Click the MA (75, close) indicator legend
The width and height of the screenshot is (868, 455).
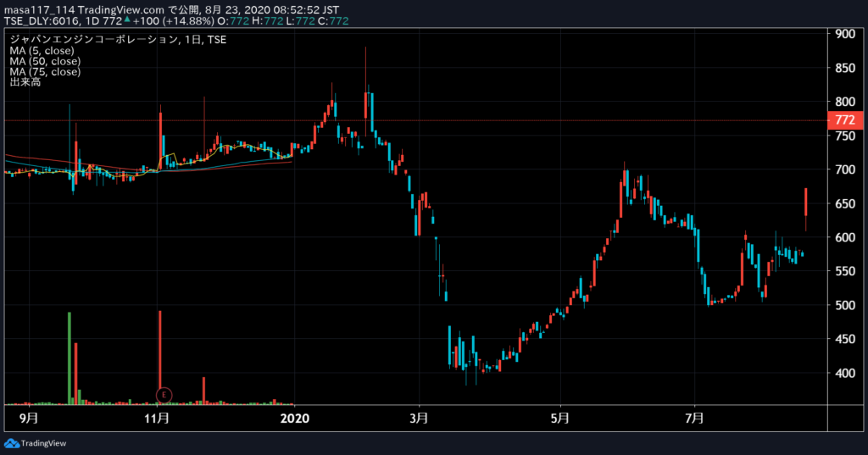pos(45,71)
